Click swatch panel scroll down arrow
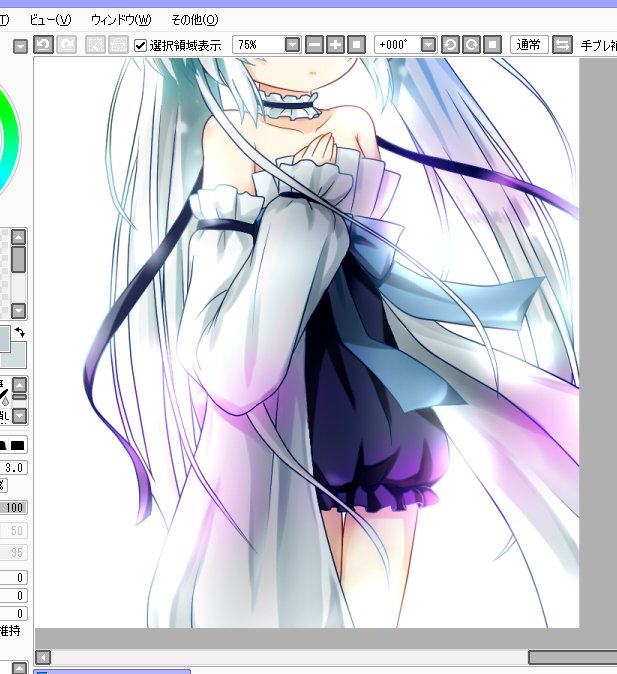Viewport: 617px width, 674px height. pyautogui.click(x=18, y=310)
